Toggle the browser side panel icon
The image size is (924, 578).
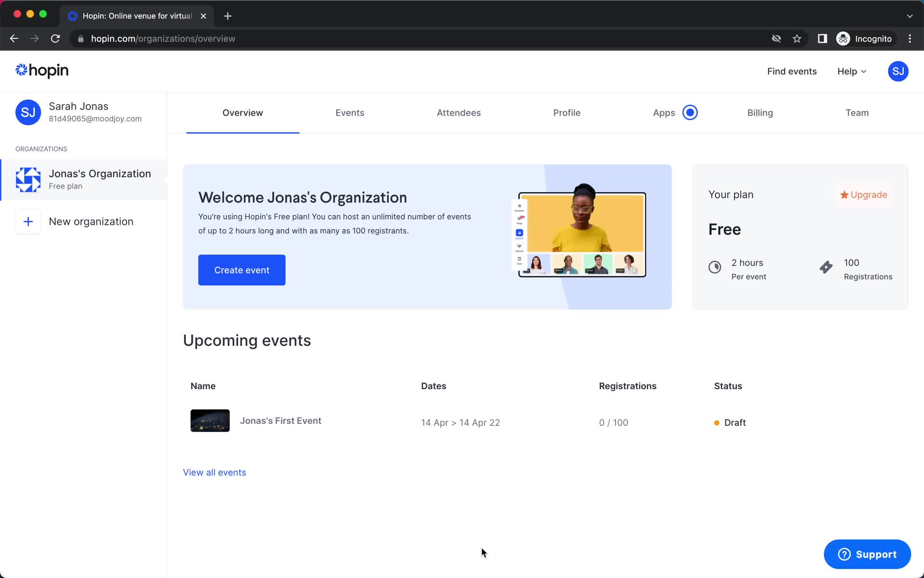(x=822, y=39)
